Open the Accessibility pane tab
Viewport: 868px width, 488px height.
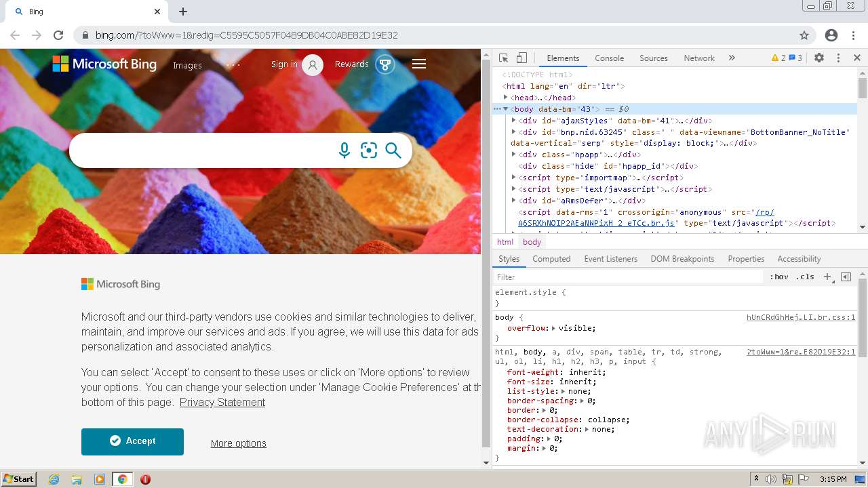click(799, 259)
